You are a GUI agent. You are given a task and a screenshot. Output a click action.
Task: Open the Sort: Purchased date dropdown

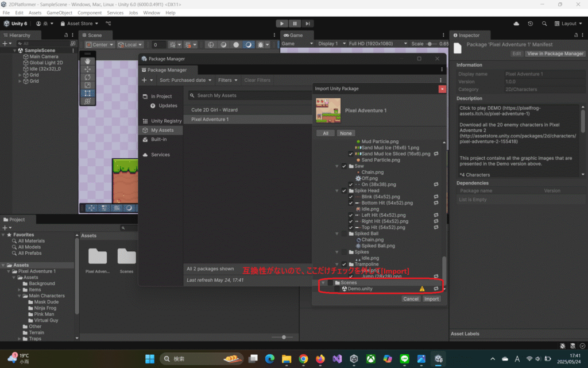pyautogui.click(x=185, y=80)
